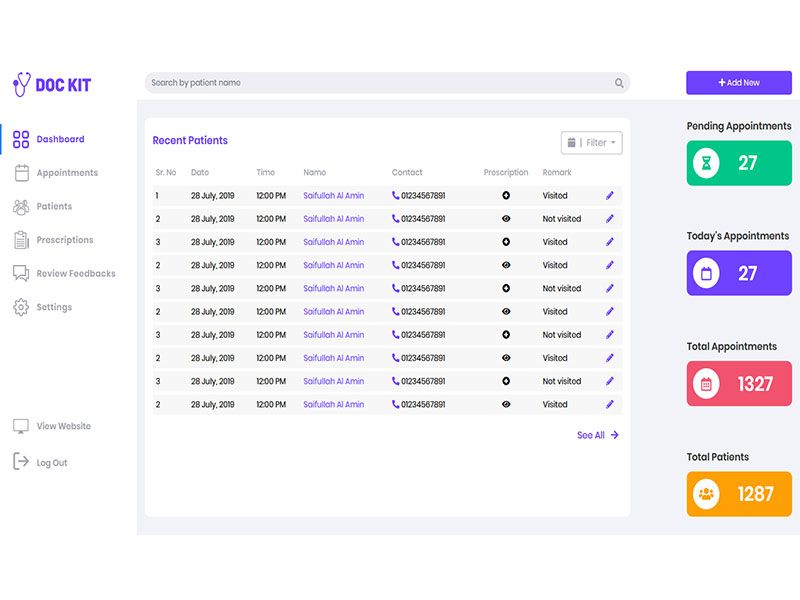Click the plus prescription icon in first row
This screenshot has height=600, width=800.
[x=506, y=196]
